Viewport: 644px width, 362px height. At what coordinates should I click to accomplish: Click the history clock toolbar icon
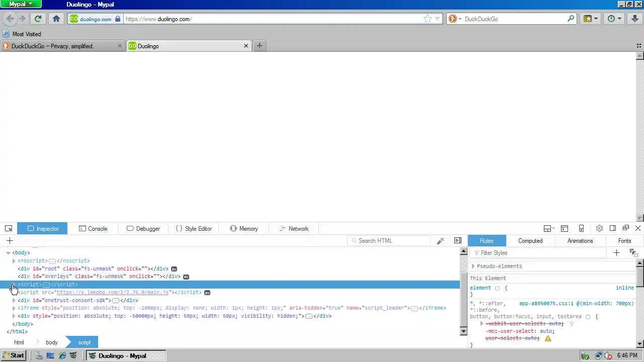coord(614,19)
